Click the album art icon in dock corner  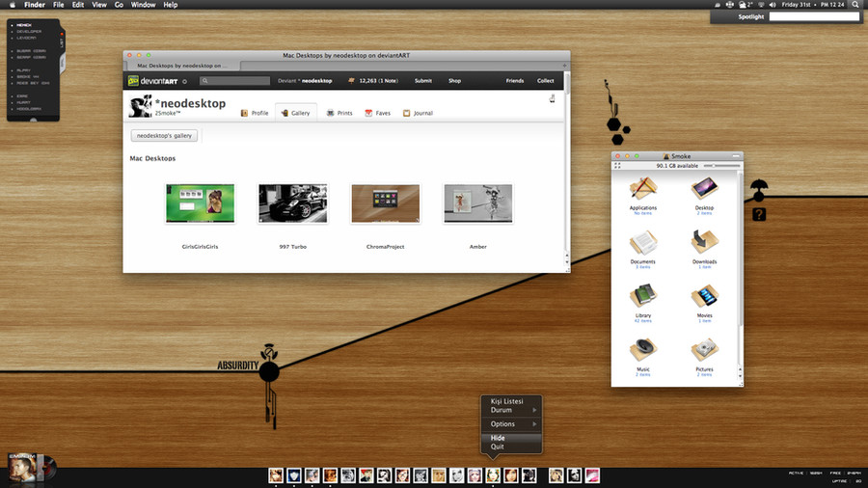click(31, 469)
